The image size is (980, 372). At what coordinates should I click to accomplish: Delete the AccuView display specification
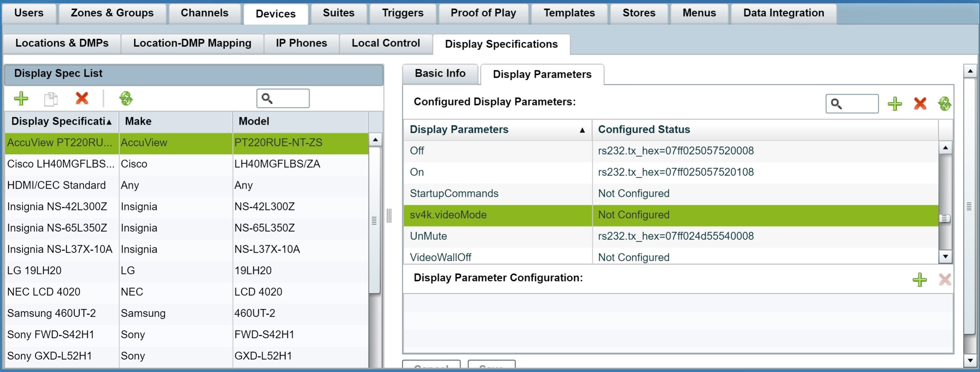81,98
